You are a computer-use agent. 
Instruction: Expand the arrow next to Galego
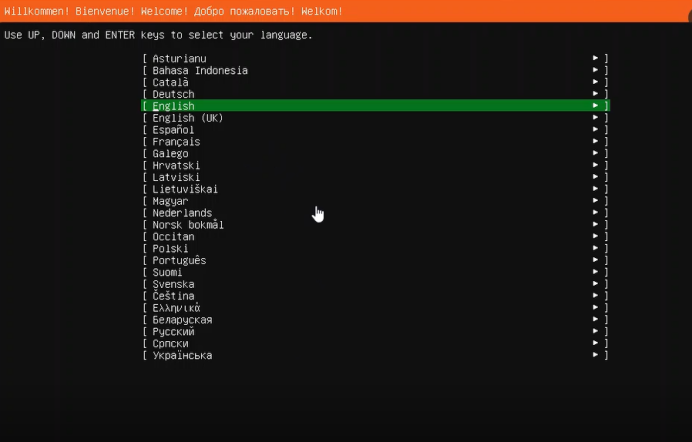point(596,154)
